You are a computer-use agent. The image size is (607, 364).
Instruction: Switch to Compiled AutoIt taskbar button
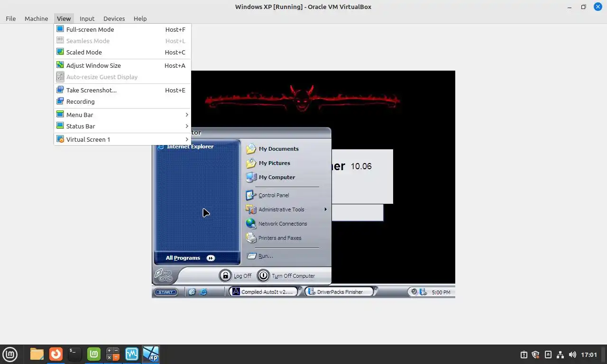coord(263,292)
